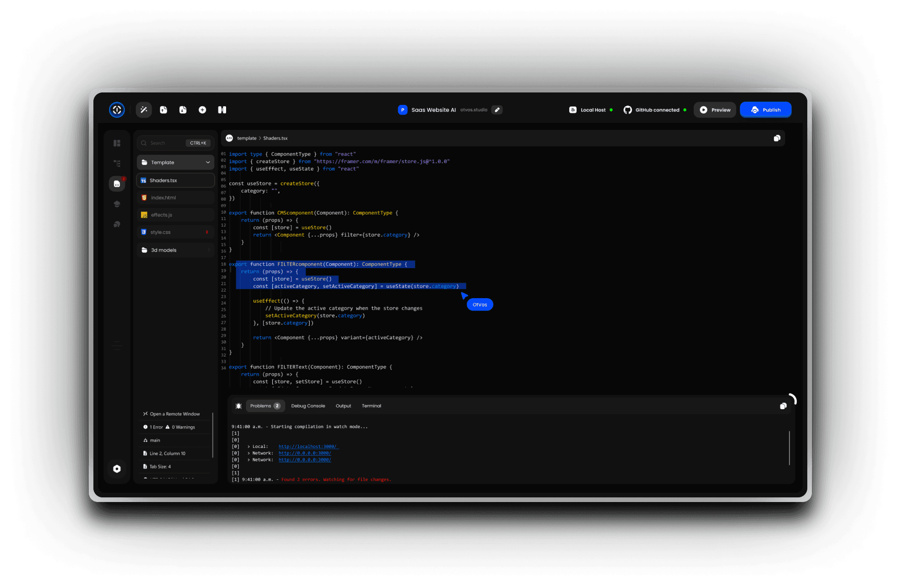The image size is (897, 588).
Task: Click the upload file icon in toolbar
Action: click(164, 110)
